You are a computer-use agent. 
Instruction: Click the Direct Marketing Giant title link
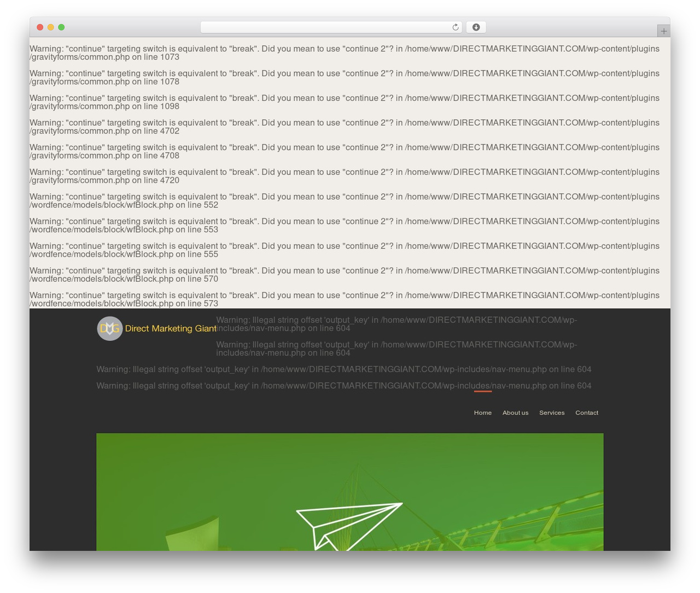coord(171,329)
